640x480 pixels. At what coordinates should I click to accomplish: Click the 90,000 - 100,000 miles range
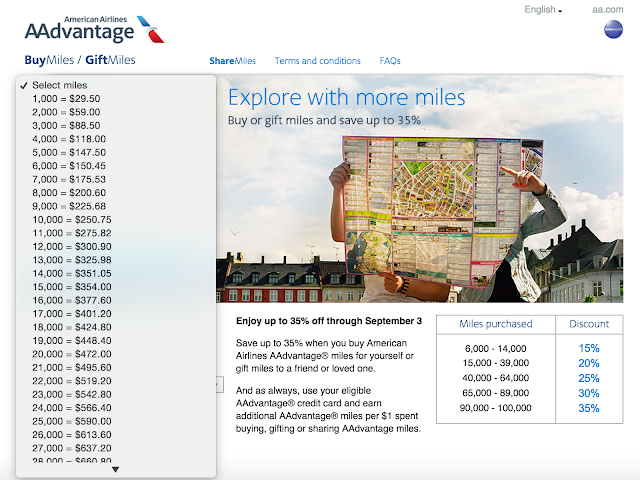[496, 408]
